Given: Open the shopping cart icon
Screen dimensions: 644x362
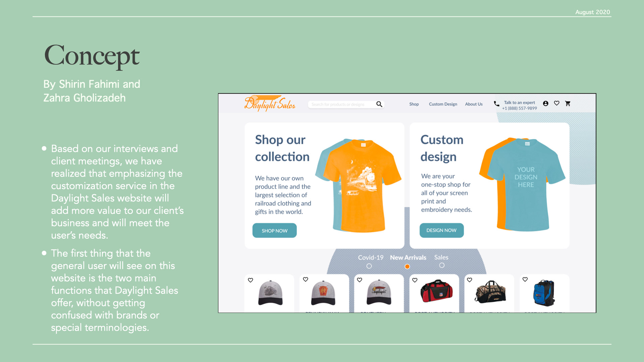Looking at the screenshot, I should pos(568,104).
